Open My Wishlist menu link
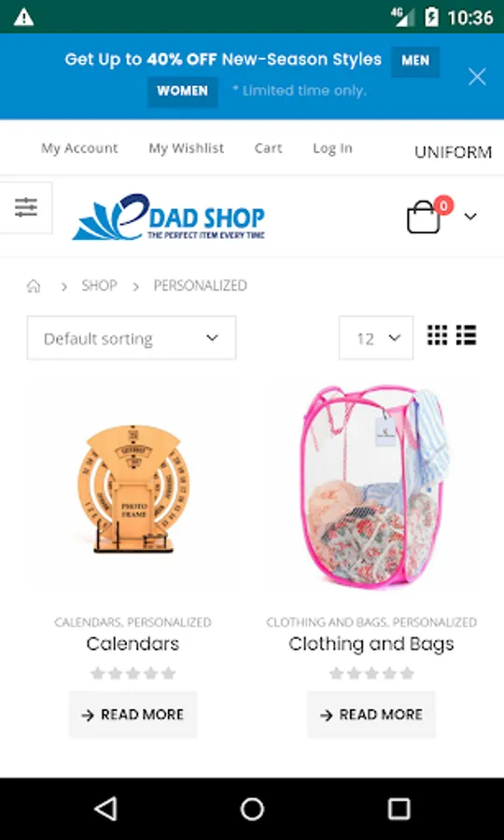This screenshot has width=504, height=840. 187,148
